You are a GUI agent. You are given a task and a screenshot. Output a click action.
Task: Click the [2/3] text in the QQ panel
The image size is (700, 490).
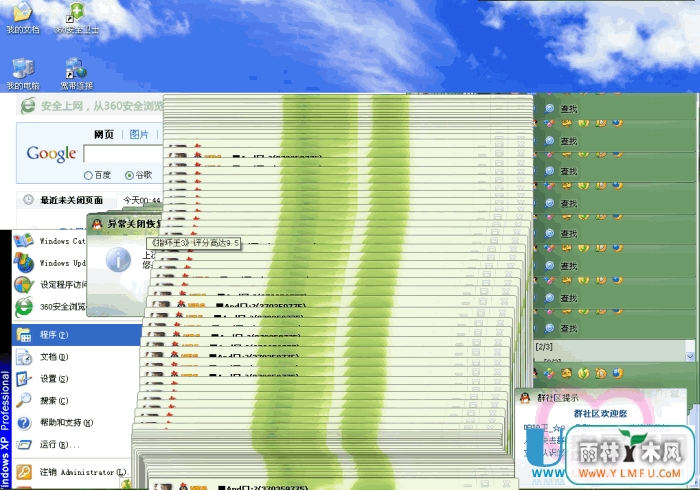[x=544, y=347]
